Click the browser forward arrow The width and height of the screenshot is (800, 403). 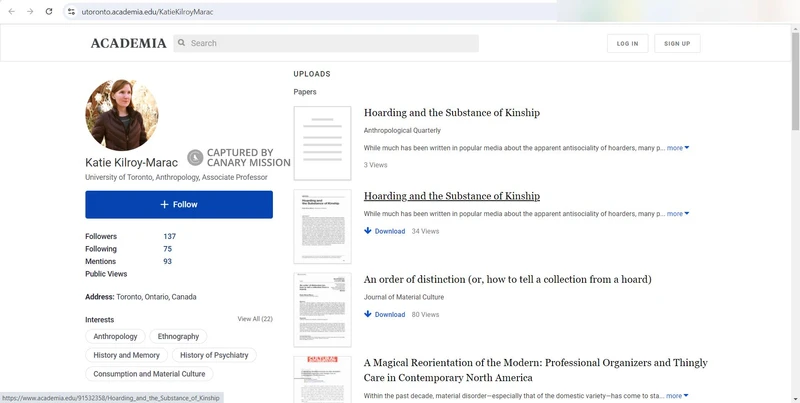click(x=30, y=11)
